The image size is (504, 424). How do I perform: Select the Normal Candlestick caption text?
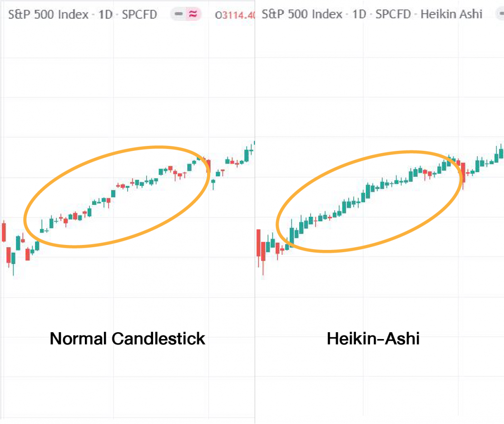pos(127,339)
